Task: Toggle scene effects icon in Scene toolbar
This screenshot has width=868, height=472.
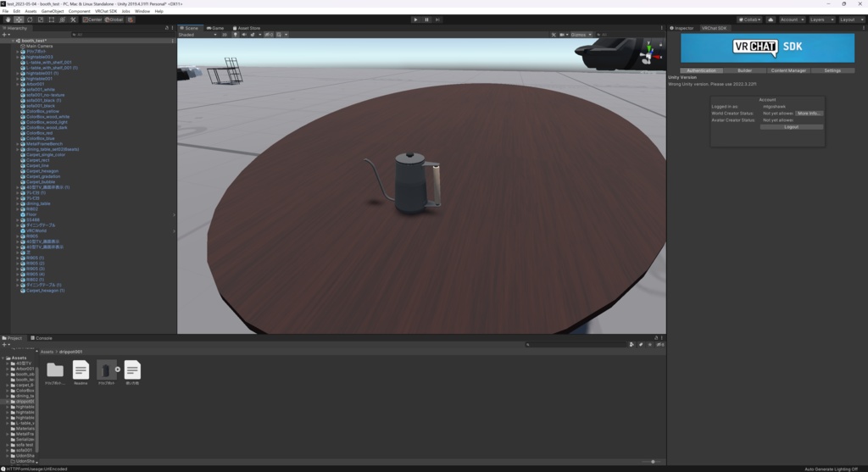Action: pyautogui.click(x=253, y=34)
